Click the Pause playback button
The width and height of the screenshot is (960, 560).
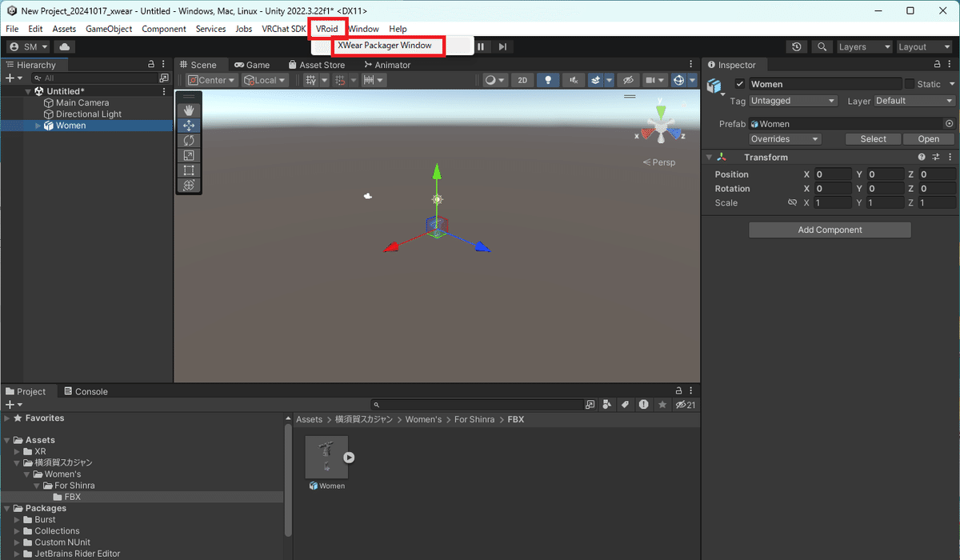481,46
